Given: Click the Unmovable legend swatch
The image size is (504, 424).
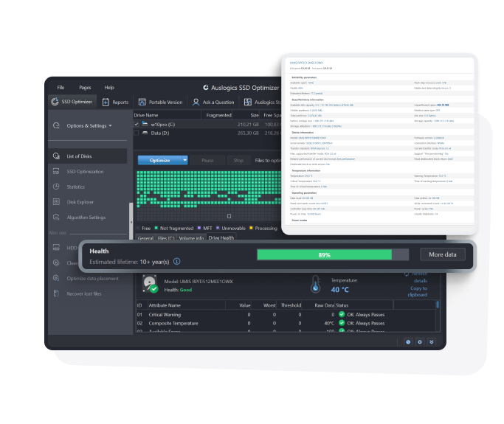Looking at the screenshot, I should [218, 228].
